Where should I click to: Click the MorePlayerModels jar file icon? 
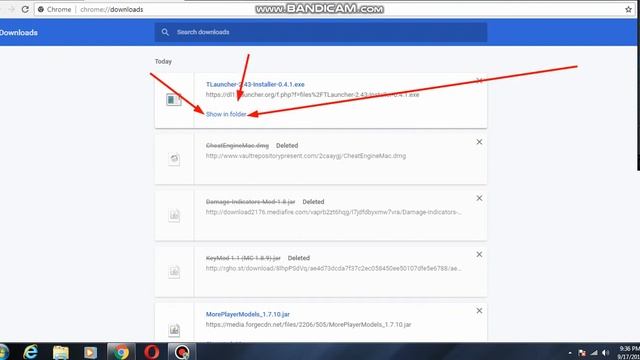pyautogui.click(x=174, y=330)
